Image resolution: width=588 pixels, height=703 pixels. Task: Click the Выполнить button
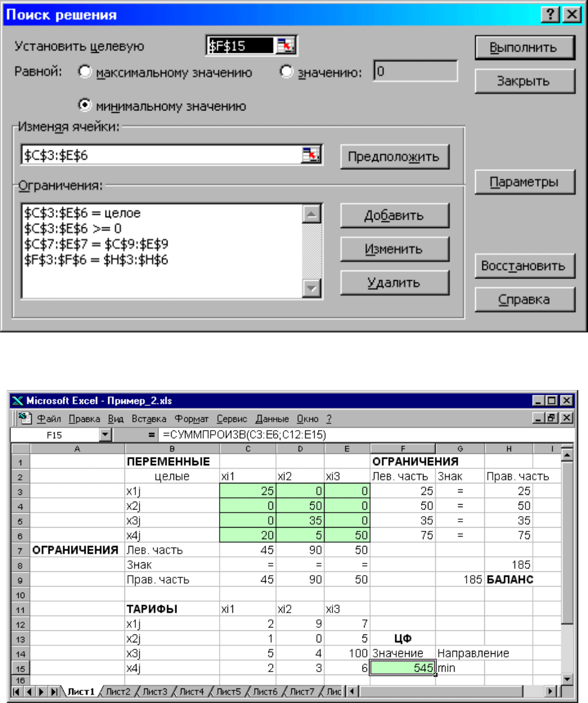click(524, 47)
